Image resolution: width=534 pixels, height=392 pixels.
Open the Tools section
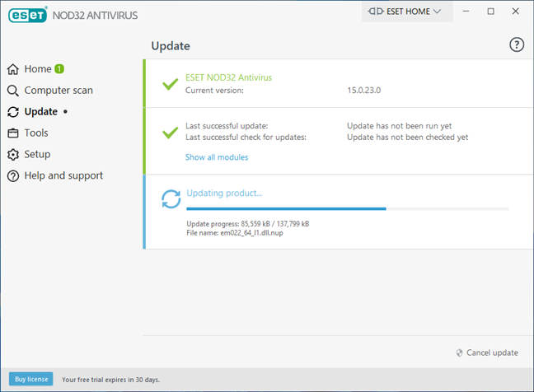pyautogui.click(x=36, y=133)
